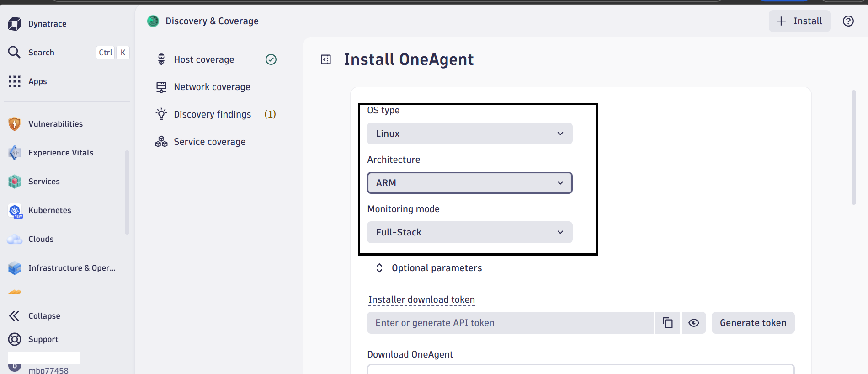Select Host coverage in the navigation
868x374 pixels.
204,59
